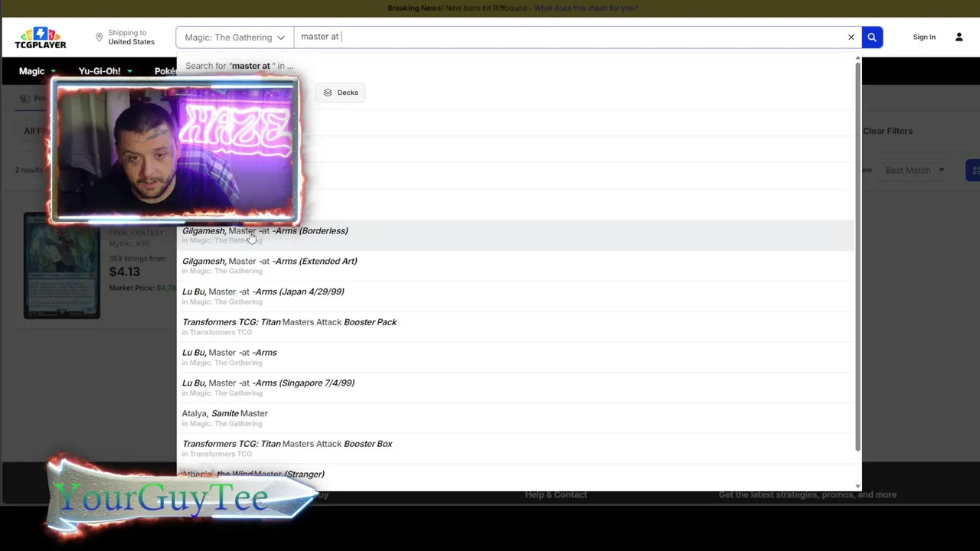Select Lu Bu, Master-at-Arms (Japan 4/29/99) suggestion

tap(515, 296)
